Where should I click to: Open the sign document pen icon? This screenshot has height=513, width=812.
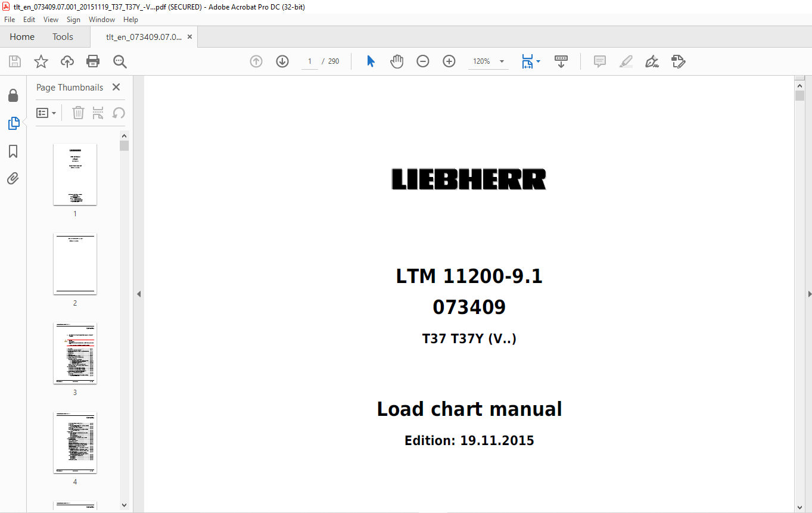(652, 61)
